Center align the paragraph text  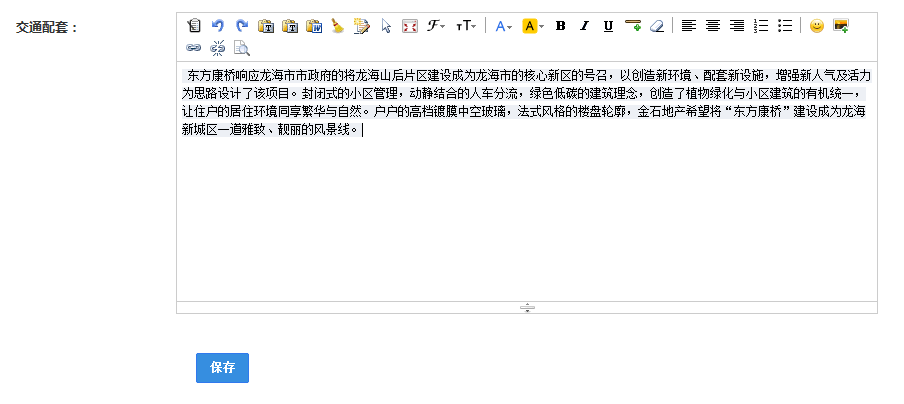712,26
